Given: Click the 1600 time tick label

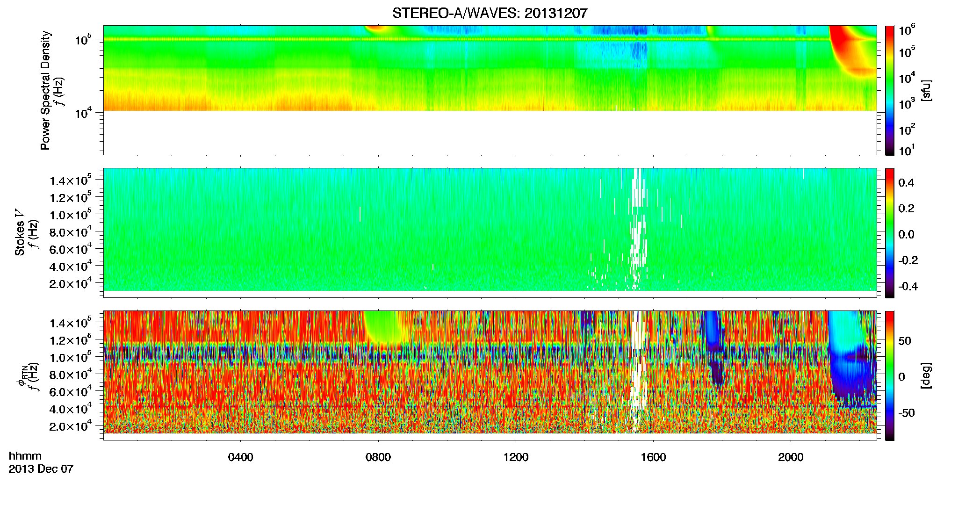Looking at the screenshot, I should coord(653,457).
